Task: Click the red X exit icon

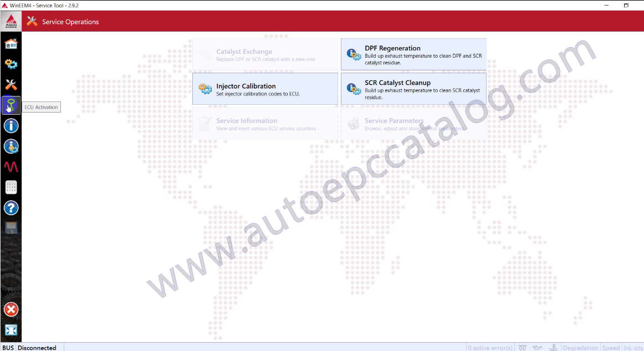Action: [11, 309]
